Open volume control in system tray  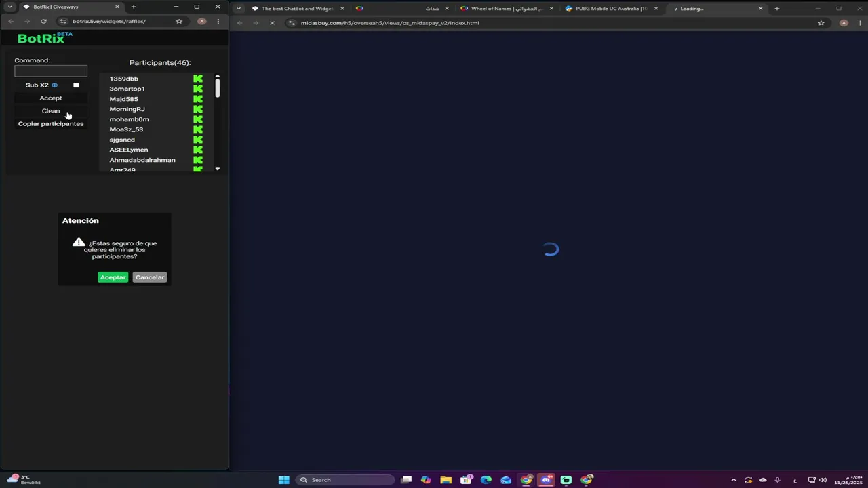tap(823, 480)
